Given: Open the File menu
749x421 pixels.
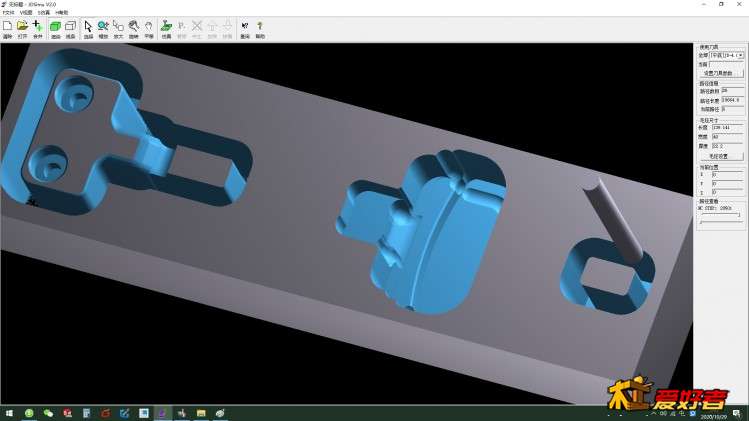Looking at the screenshot, I should 8,12.
